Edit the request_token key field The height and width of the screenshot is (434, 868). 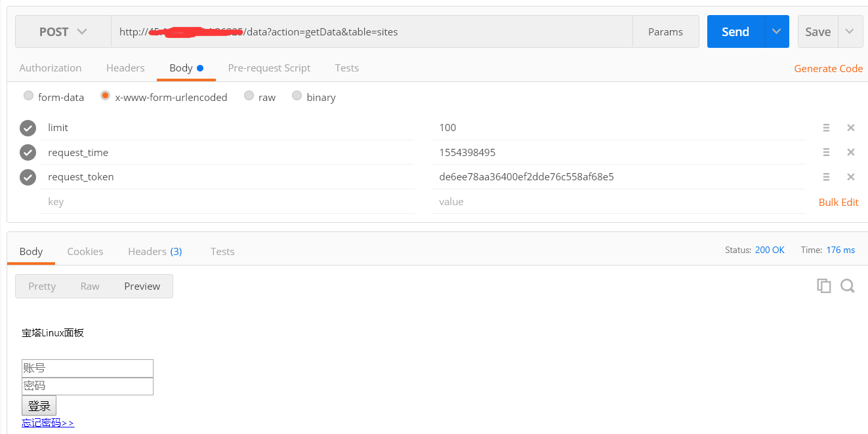click(228, 176)
